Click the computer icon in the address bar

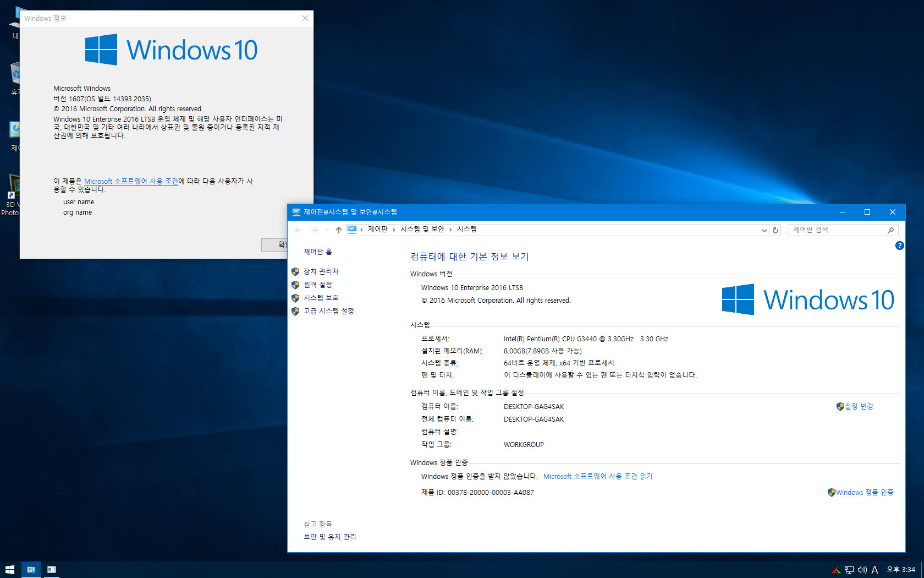pos(352,230)
